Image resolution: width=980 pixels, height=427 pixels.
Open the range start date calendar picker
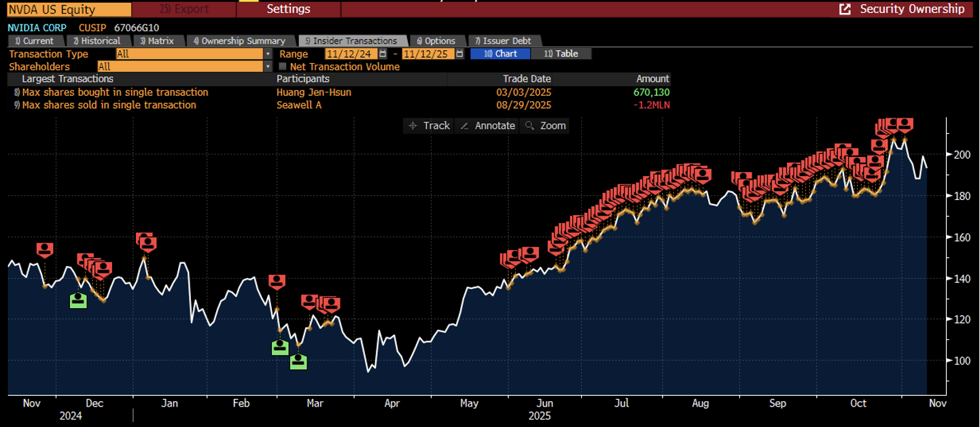point(383,54)
